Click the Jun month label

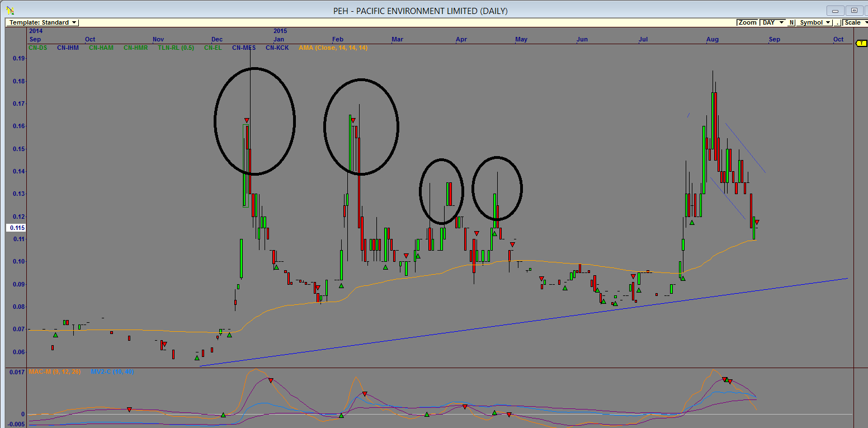point(582,39)
